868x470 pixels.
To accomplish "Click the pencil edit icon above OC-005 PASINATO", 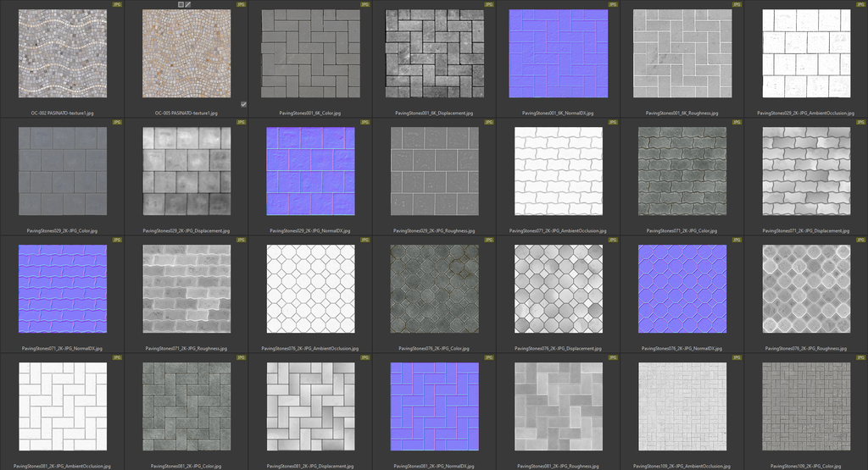I will point(188,4).
